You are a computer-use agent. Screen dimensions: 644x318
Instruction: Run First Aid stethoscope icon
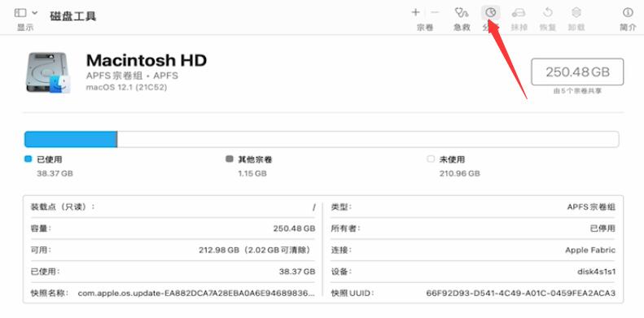tap(462, 13)
